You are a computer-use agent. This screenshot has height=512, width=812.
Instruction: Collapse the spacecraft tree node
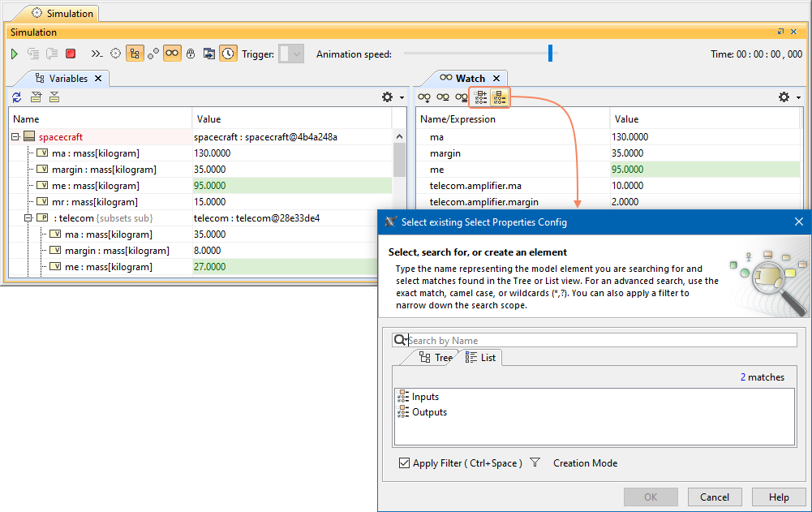[x=15, y=137]
